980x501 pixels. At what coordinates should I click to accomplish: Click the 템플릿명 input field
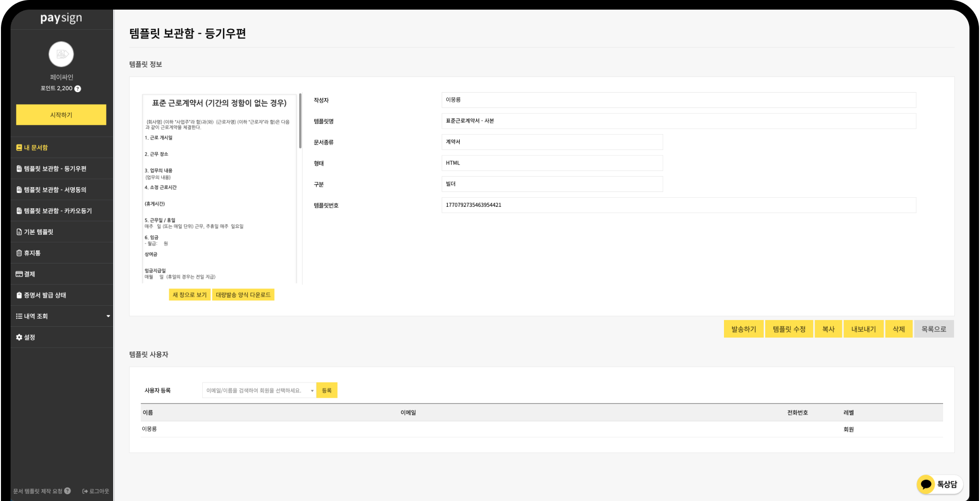tap(678, 121)
